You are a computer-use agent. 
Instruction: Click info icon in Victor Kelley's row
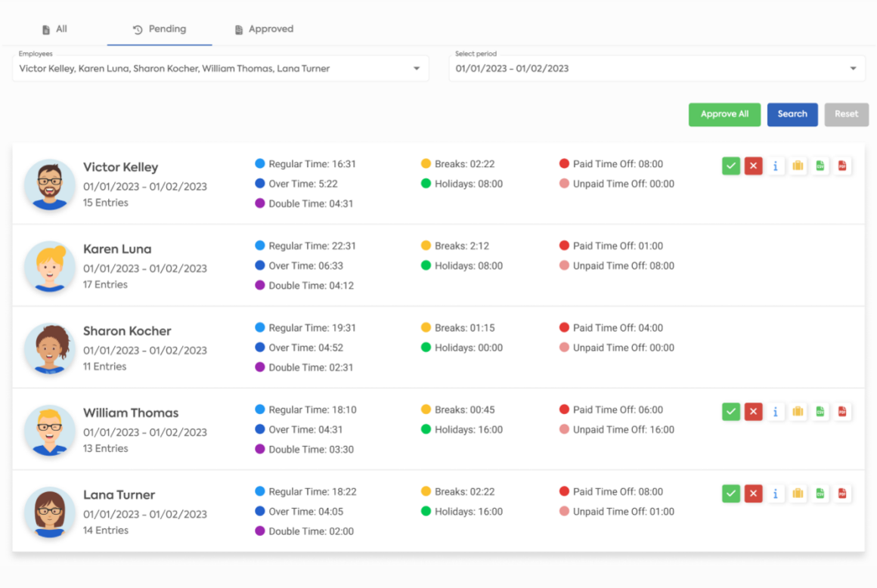775,166
